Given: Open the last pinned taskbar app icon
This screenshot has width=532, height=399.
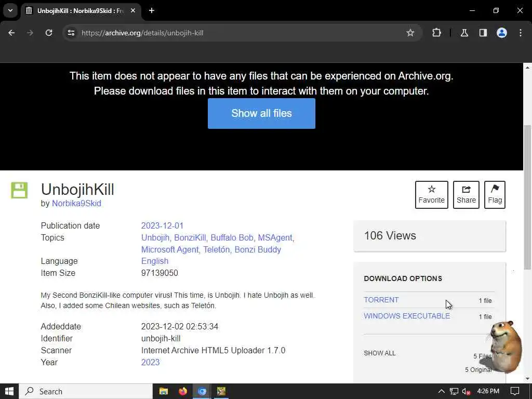Looking at the screenshot, I should pos(221,391).
